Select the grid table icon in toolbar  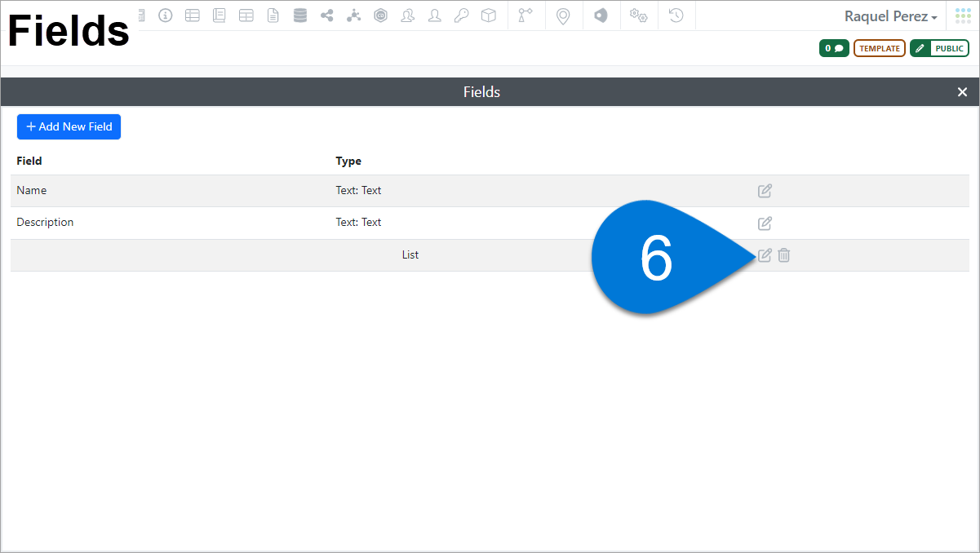246,15
